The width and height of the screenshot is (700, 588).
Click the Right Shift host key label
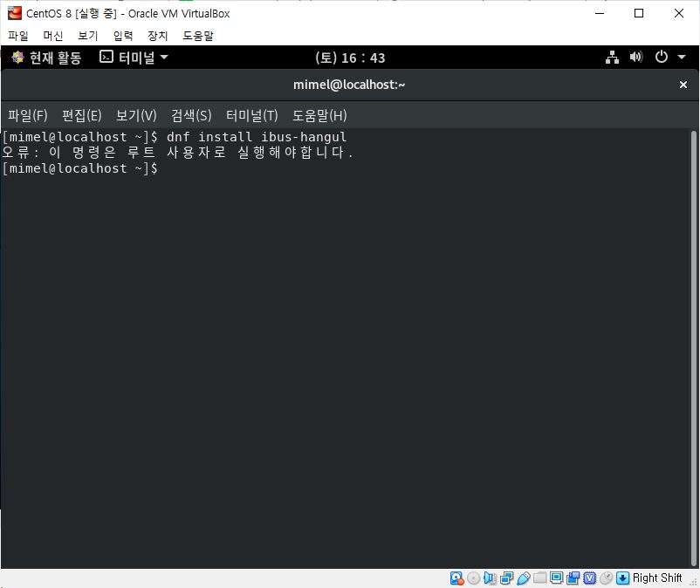tap(657, 578)
